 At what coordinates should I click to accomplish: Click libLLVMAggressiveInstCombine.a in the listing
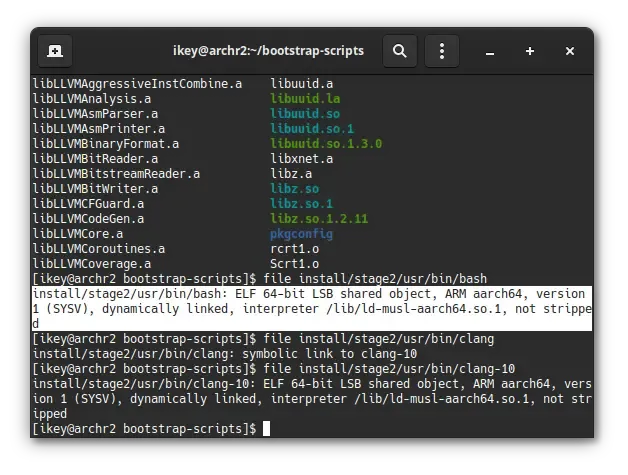137,84
